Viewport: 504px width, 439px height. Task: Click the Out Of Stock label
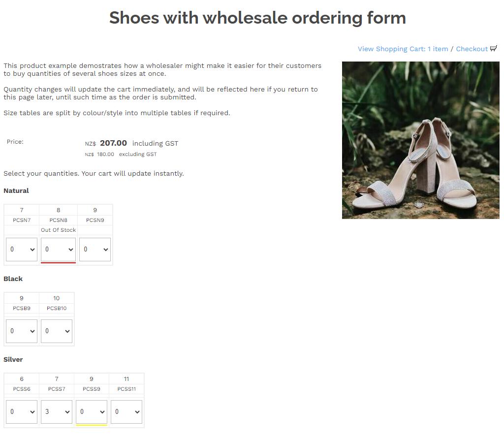point(59,230)
